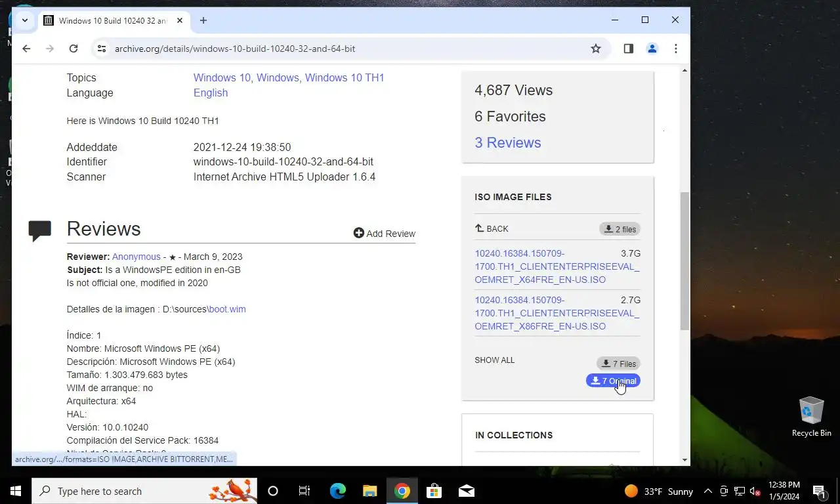
Task: Click scrollbar down arrow
Action: point(684,460)
